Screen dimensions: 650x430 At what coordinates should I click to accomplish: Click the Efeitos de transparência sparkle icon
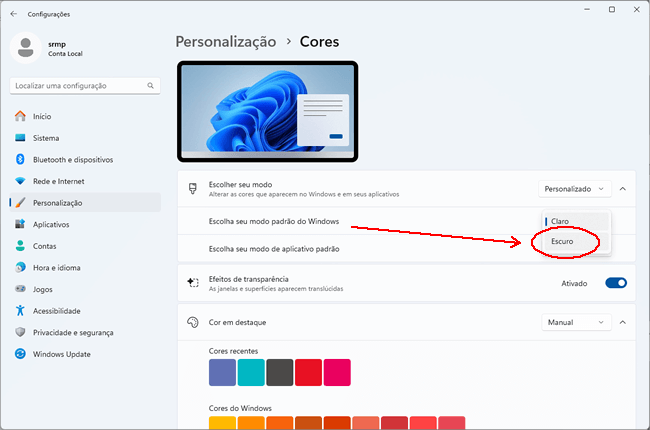pyautogui.click(x=193, y=283)
